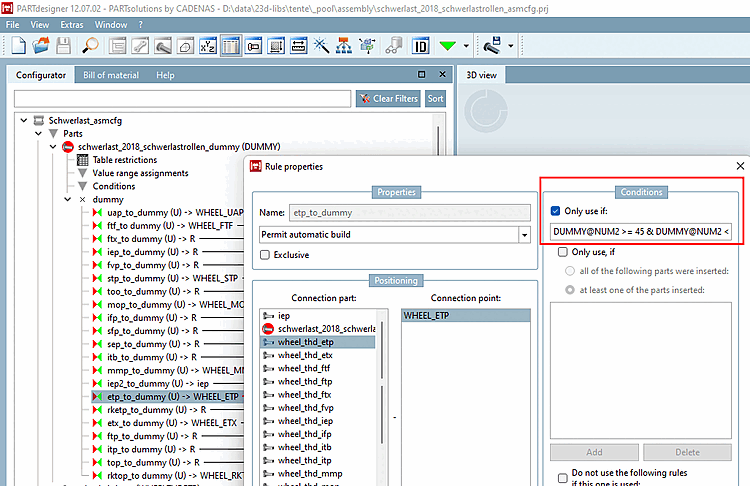Viewport: 750px width, 486px height.
Task: Select wheel_thd_ifp in Connection part list
Action: point(304,434)
